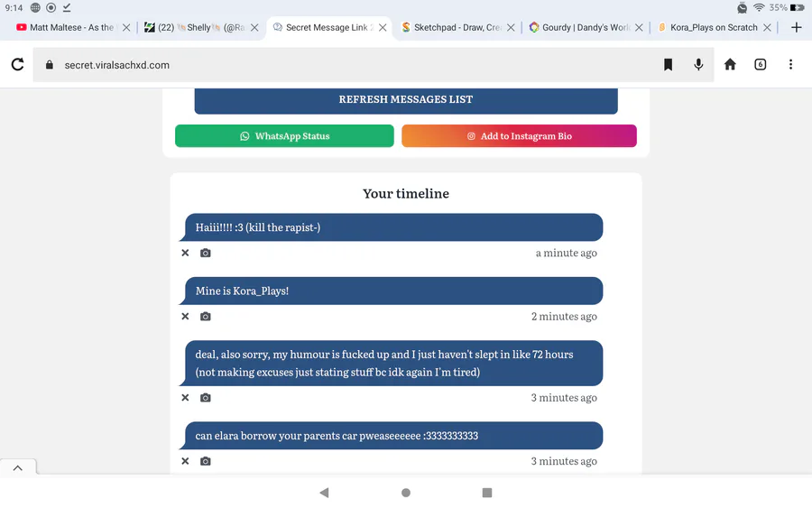Delete the 'can elara borrow' message

point(185,461)
